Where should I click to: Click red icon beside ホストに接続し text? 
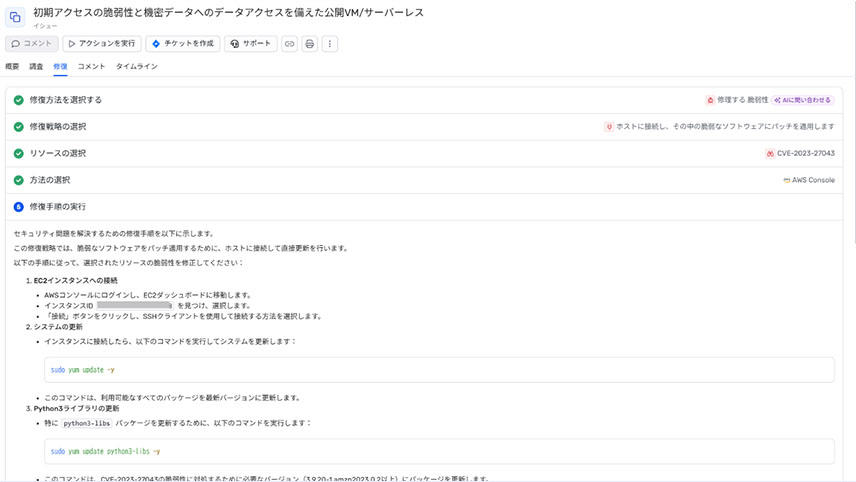pos(609,127)
